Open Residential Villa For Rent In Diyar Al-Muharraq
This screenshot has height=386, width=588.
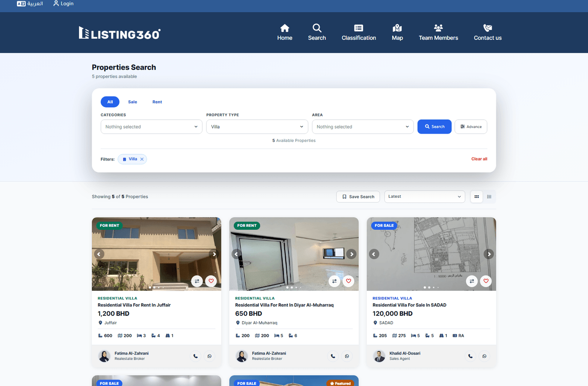[284, 305]
